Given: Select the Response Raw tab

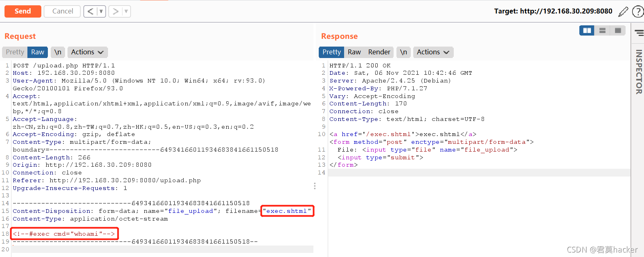Looking at the screenshot, I should click(354, 52).
